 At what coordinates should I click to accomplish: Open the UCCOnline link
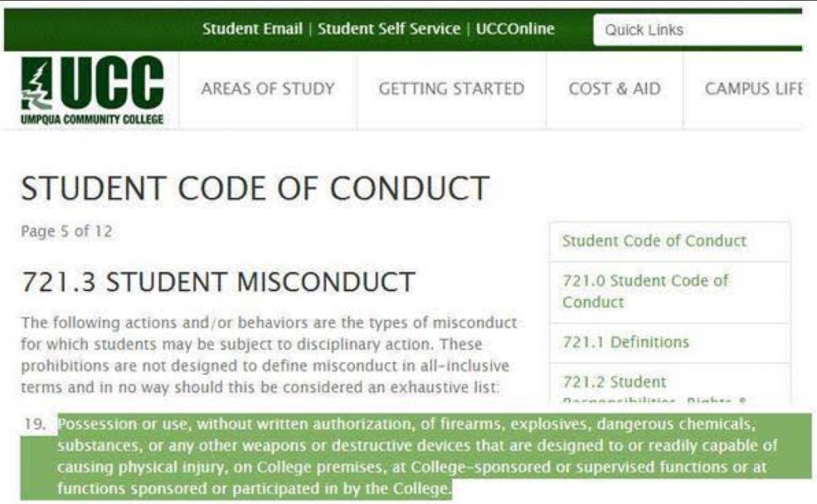click(x=515, y=30)
